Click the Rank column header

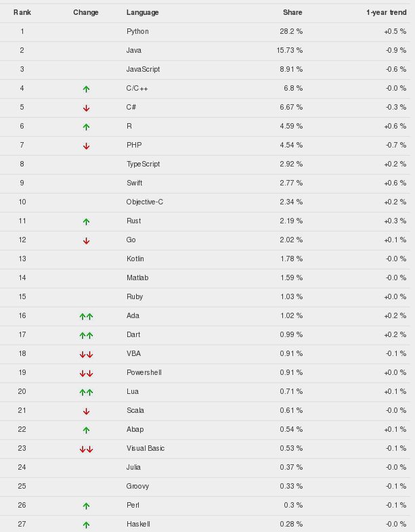click(x=22, y=13)
